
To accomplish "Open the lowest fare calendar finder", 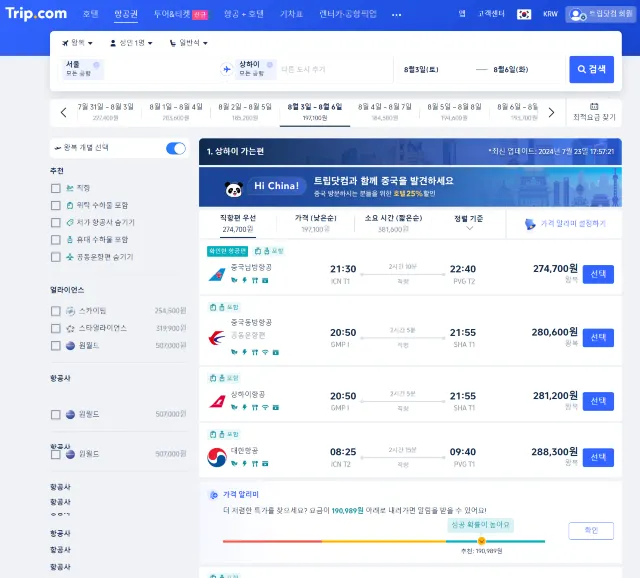I will tap(594, 112).
